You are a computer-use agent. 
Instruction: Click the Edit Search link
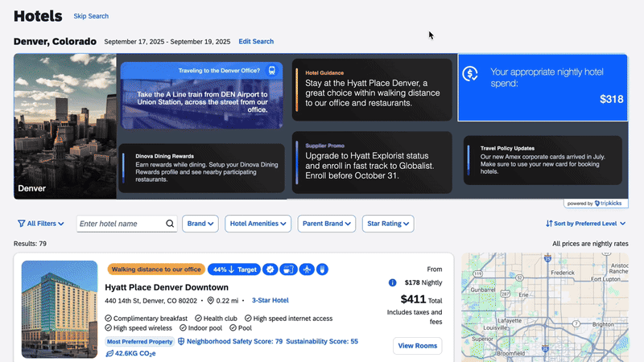click(256, 42)
